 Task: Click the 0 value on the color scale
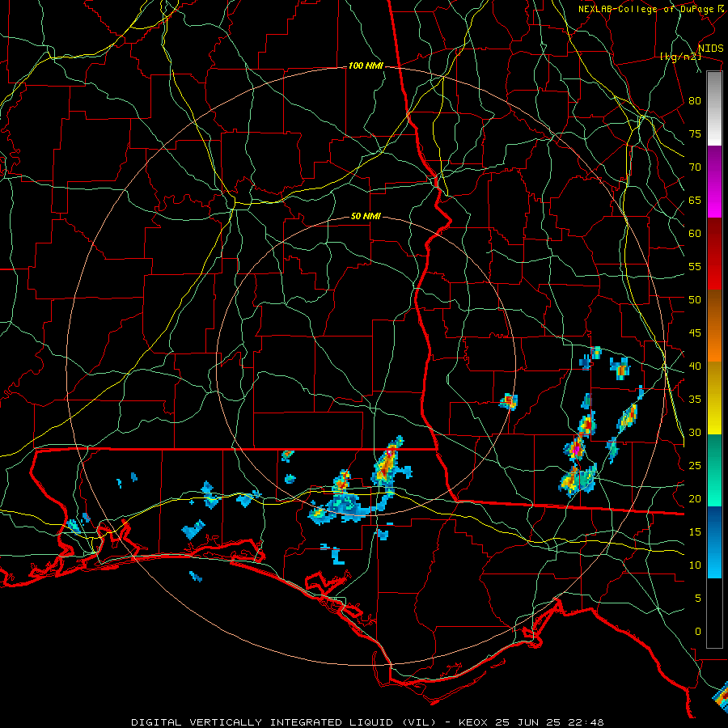[x=698, y=632]
